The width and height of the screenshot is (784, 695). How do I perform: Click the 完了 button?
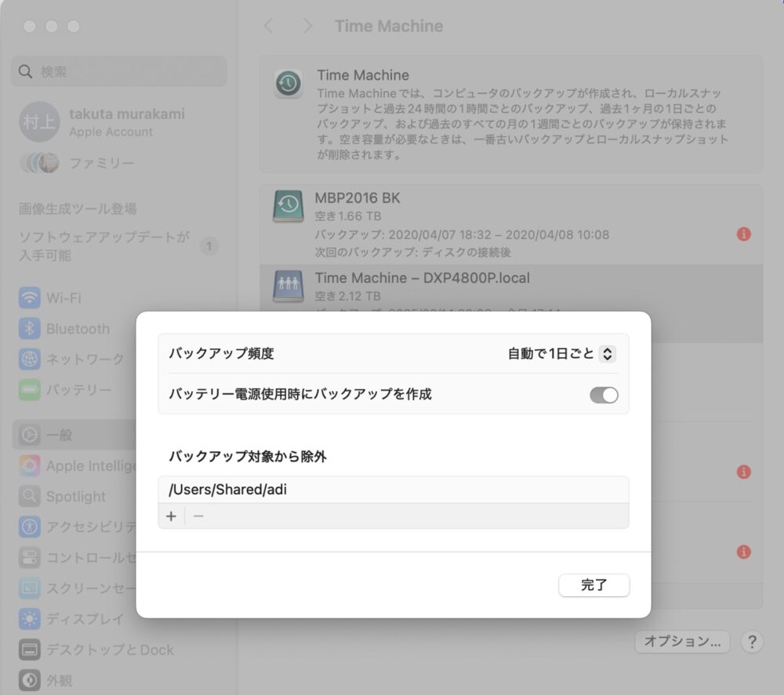point(593,585)
